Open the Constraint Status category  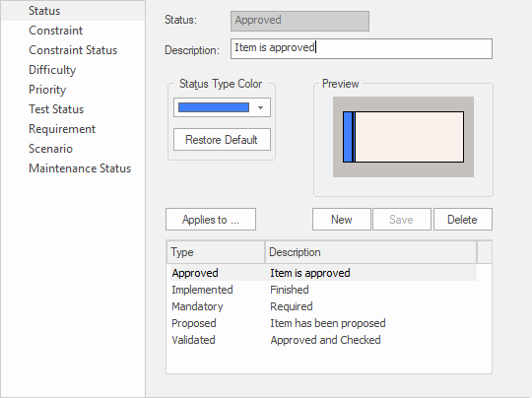73,50
